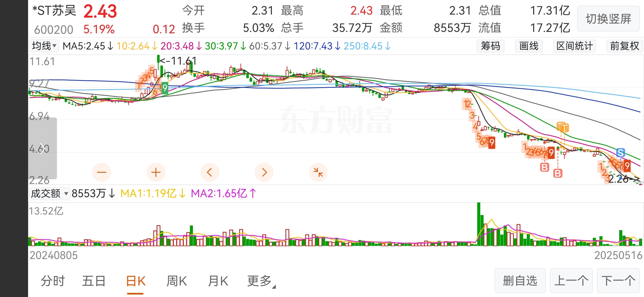Switch to 五日 tab

(x=94, y=281)
